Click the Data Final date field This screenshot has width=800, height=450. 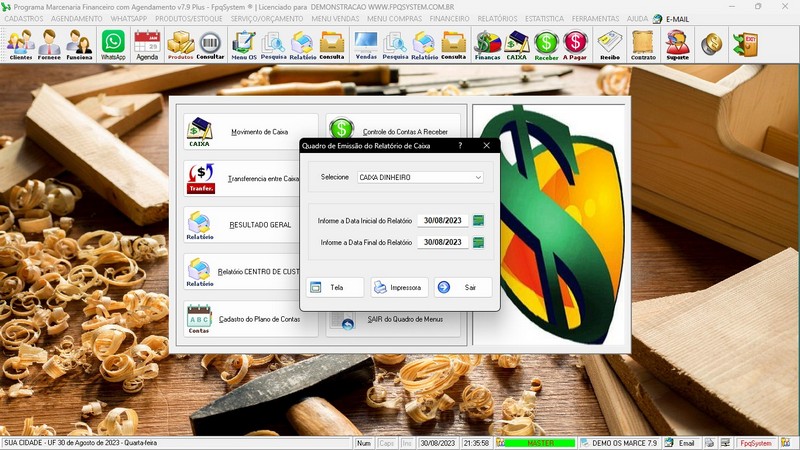[442, 242]
